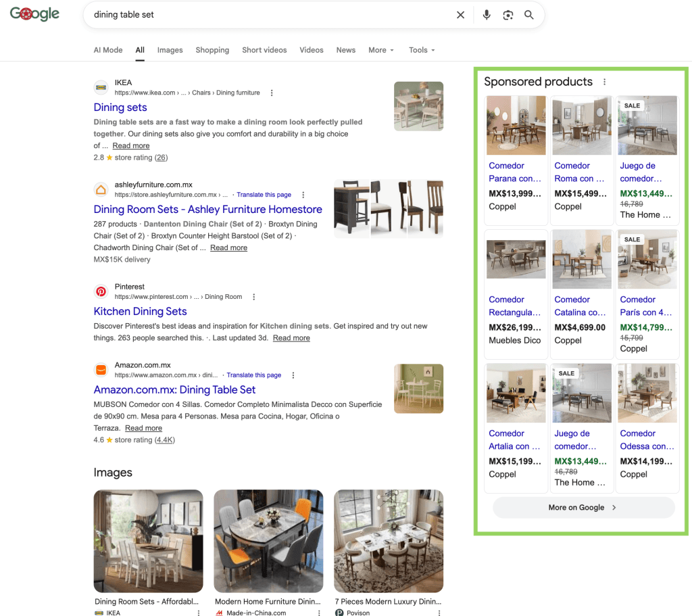Open Amazon store rating (4.4K) link
Viewport: 692px width, 616px height.
click(165, 440)
